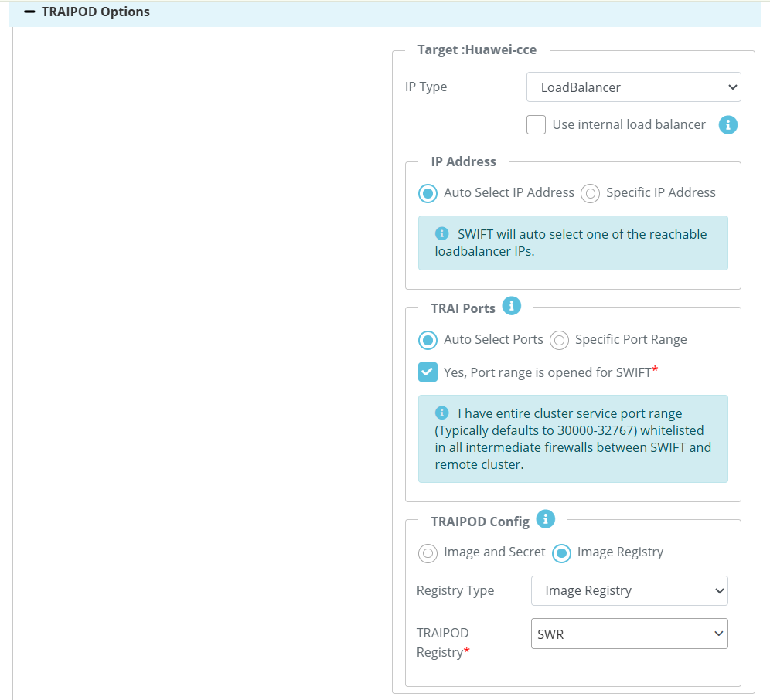Open the TRAIPOD Registry SWR dropdown

(629, 634)
